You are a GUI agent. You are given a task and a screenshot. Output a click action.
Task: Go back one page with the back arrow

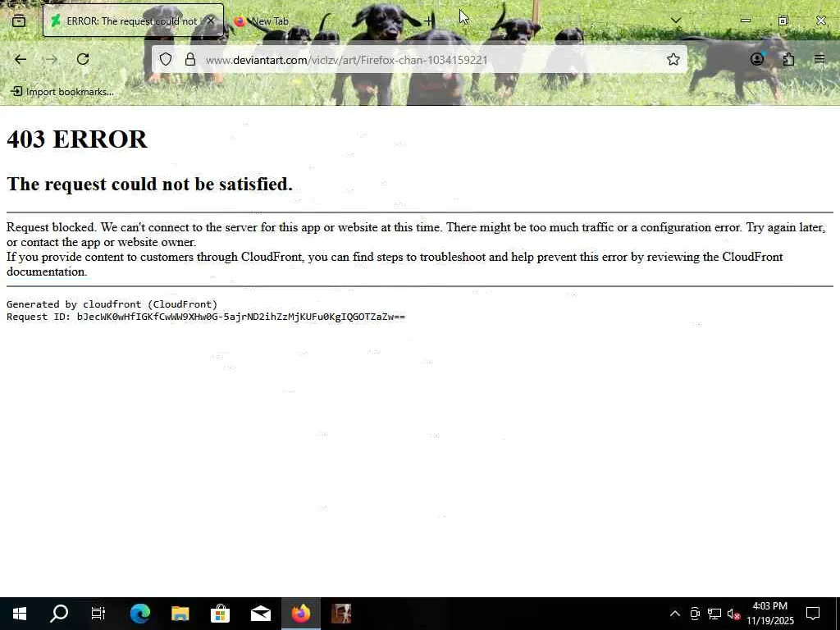(x=21, y=59)
